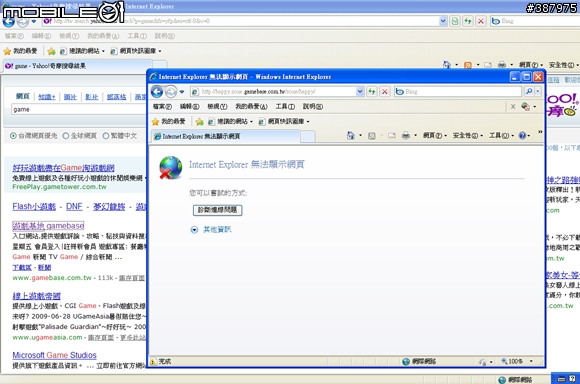Click the blue Help icon in front window
Screen dimensions: 580x384
522,136
